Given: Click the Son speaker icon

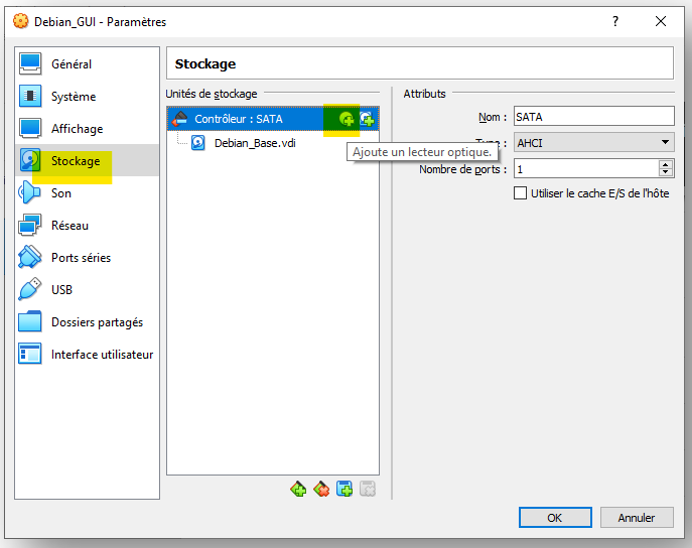Looking at the screenshot, I should pos(29,193).
